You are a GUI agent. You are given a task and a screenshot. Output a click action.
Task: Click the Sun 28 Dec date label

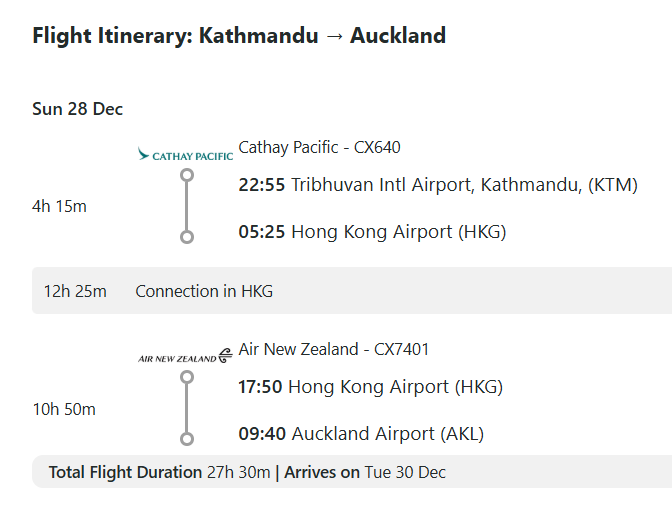click(x=77, y=109)
